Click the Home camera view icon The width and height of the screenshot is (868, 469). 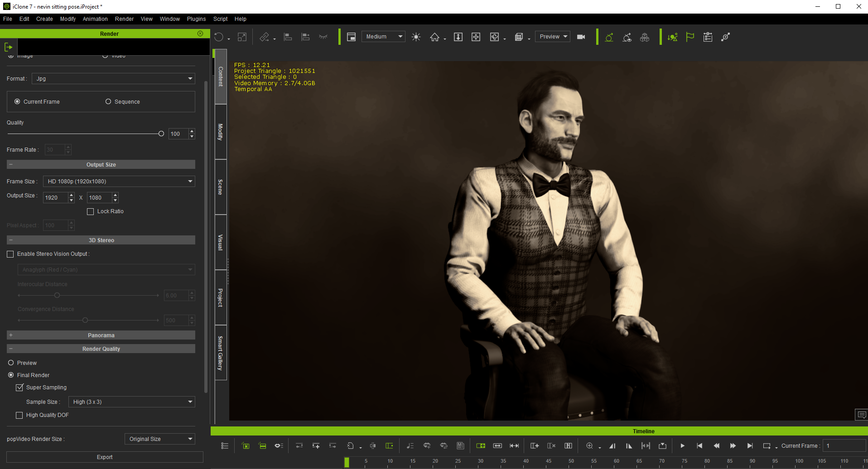(434, 37)
